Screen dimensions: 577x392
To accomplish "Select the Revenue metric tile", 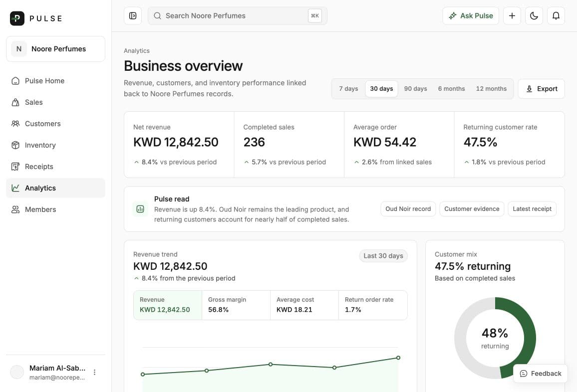I will pyautogui.click(x=168, y=305).
